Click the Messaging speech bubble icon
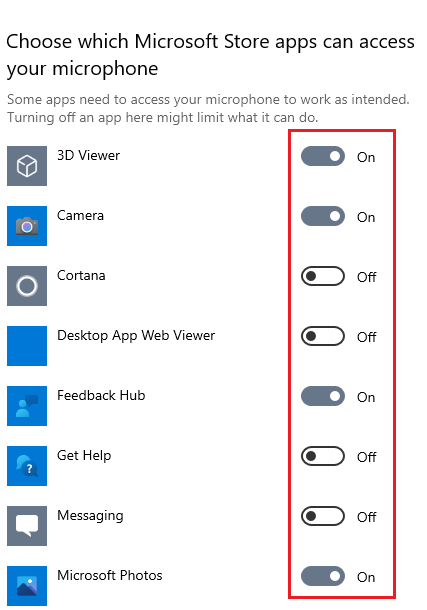 (x=27, y=526)
